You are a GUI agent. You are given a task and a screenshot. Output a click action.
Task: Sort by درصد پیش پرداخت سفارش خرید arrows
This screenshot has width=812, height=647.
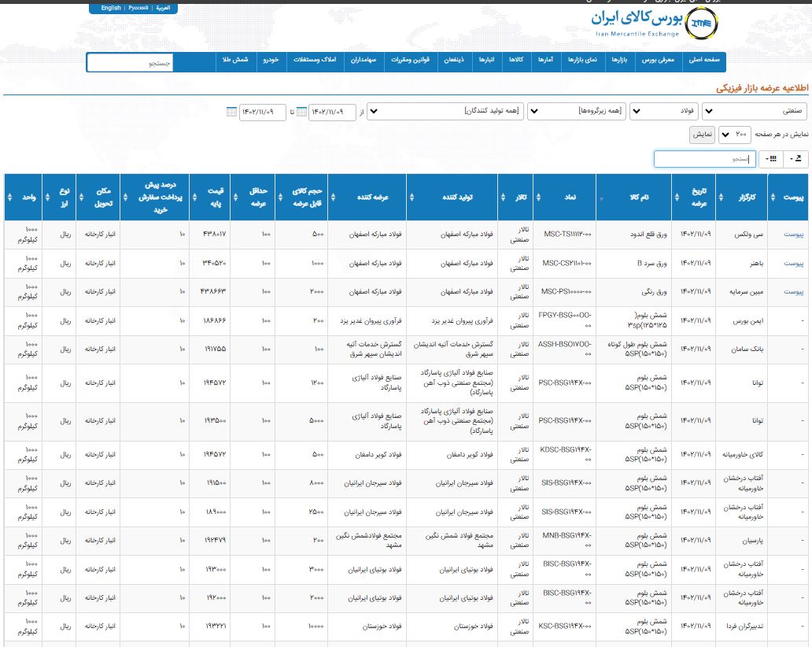click(x=125, y=198)
